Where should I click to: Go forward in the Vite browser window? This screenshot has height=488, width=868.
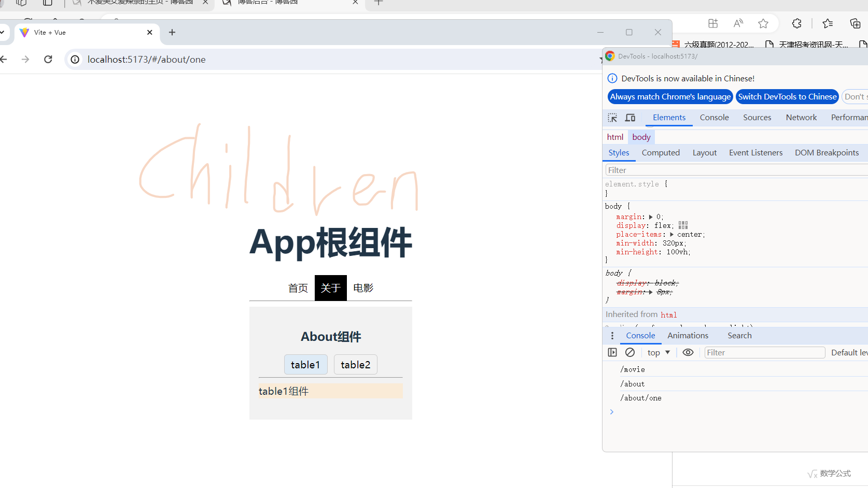25,60
